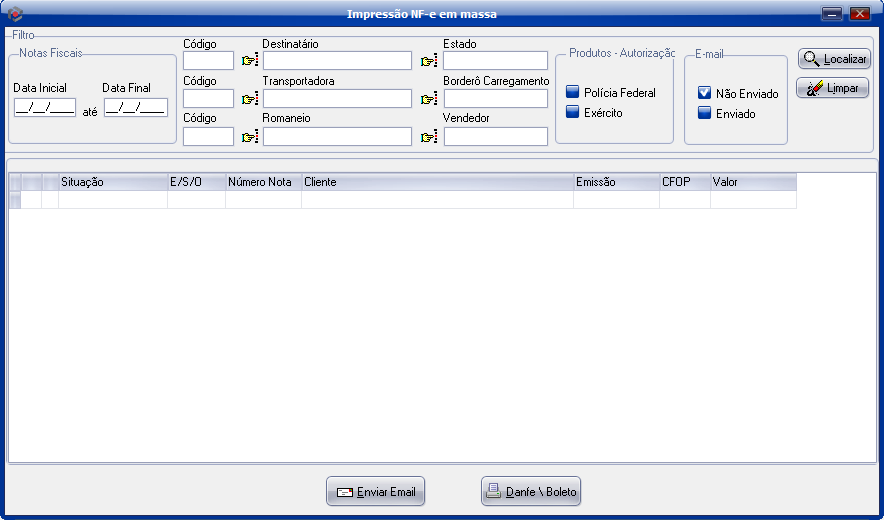Click the Enviar Email button
Image resolution: width=884 pixels, height=520 pixels.
click(376, 492)
